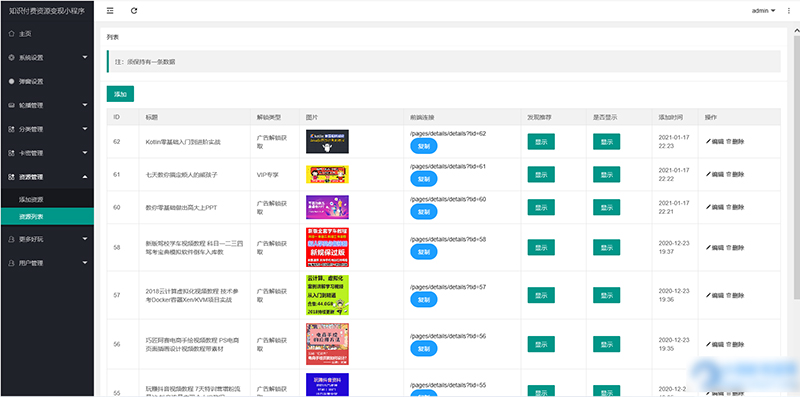
Task: Collapse the sidebar with the menu-fold icon
Action: pos(110,11)
